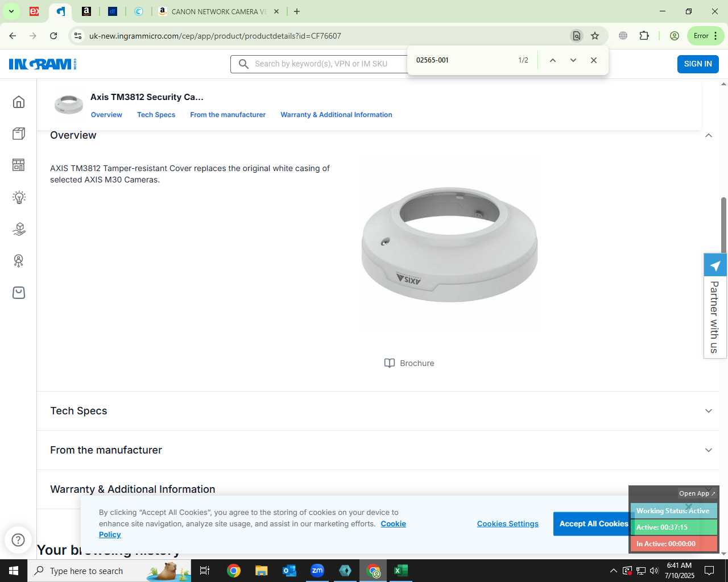Click the search magnifier icon

[x=243, y=64]
